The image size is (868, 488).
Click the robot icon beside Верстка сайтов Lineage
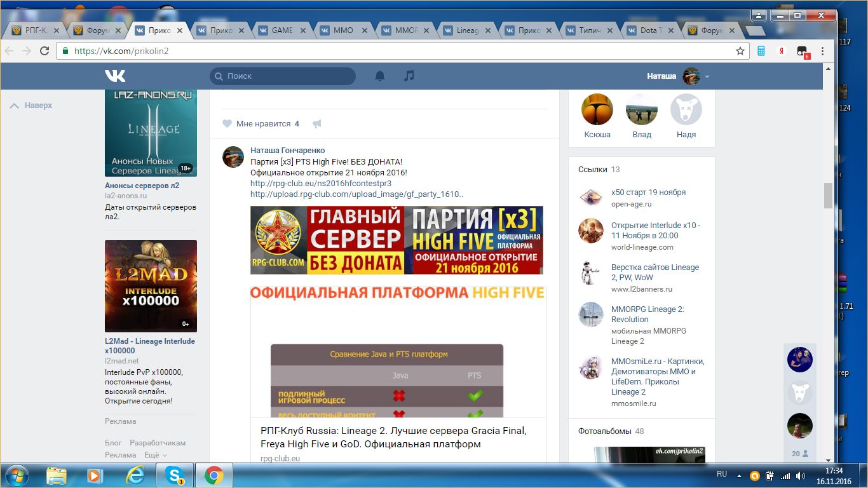pyautogui.click(x=591, y=273)
